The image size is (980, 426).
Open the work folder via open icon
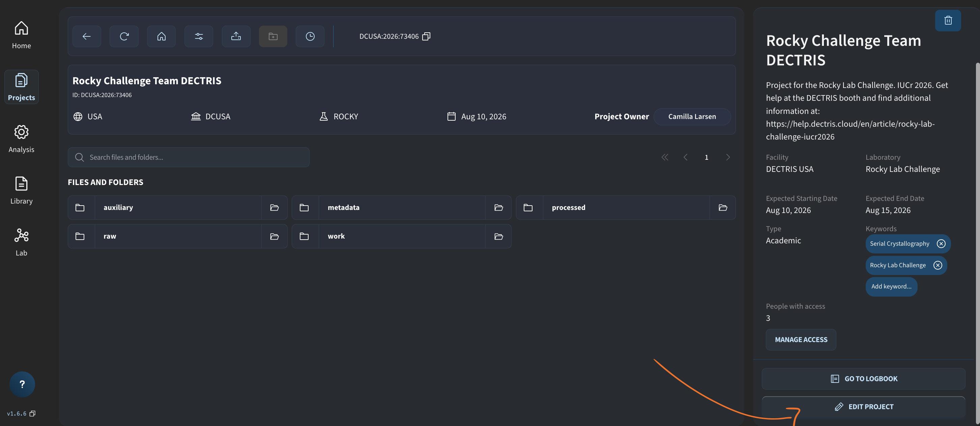[x=498, y=236]
